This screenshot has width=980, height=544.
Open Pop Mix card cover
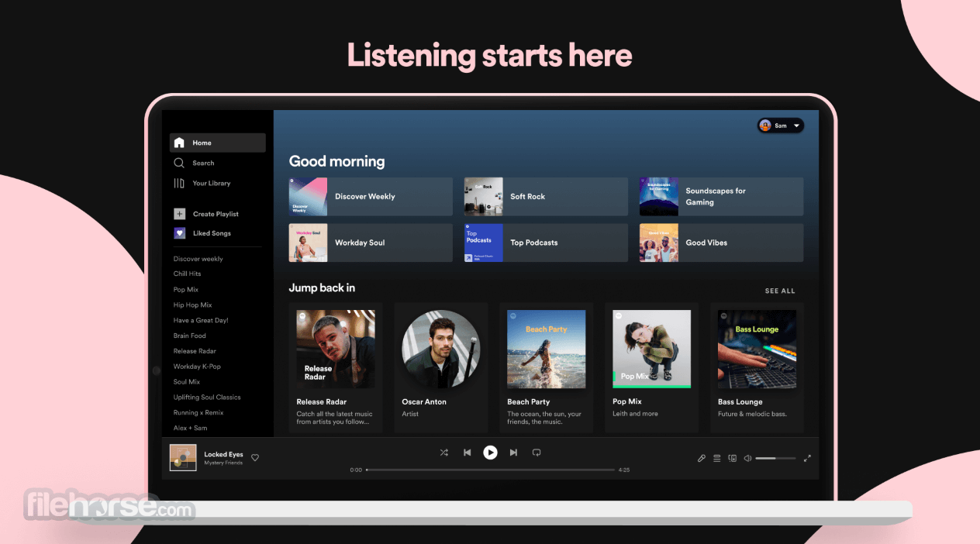(x=651, y=349)
